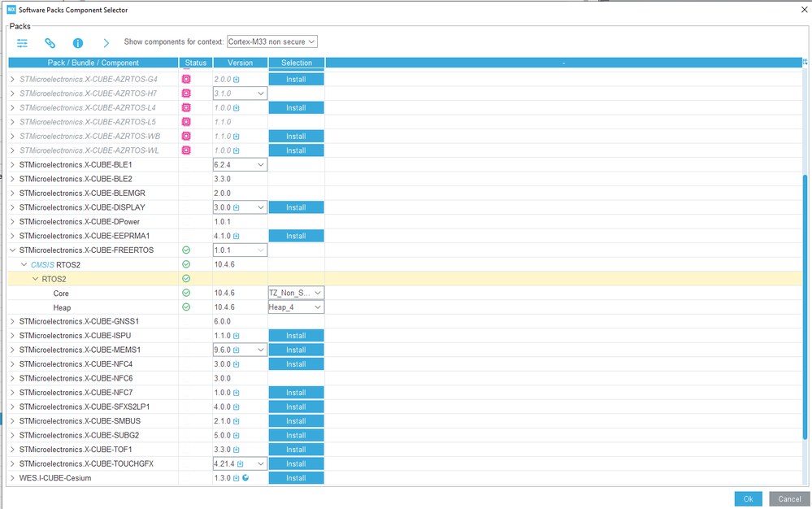Open Heap selection dropdown showing Heap_4

point(296,307)
